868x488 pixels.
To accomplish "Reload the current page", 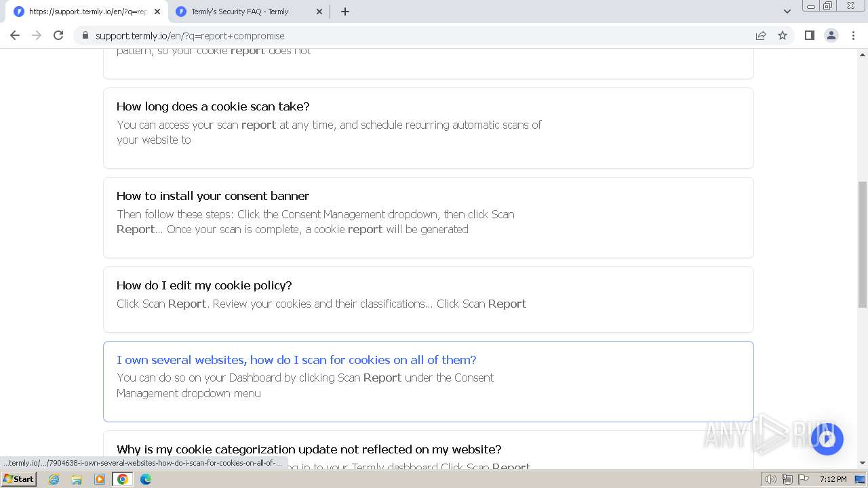I will [58, 35].
